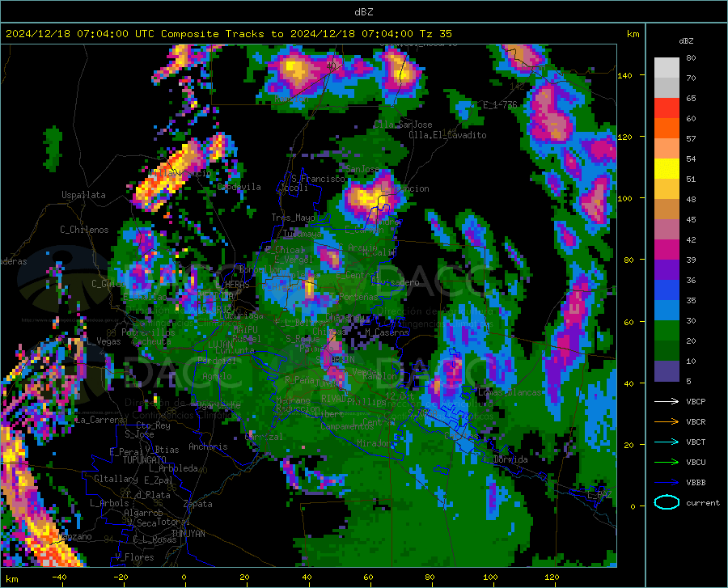Click the Gltallary label
This screenshot has width=728, height=588.
(x=116, y=479)
